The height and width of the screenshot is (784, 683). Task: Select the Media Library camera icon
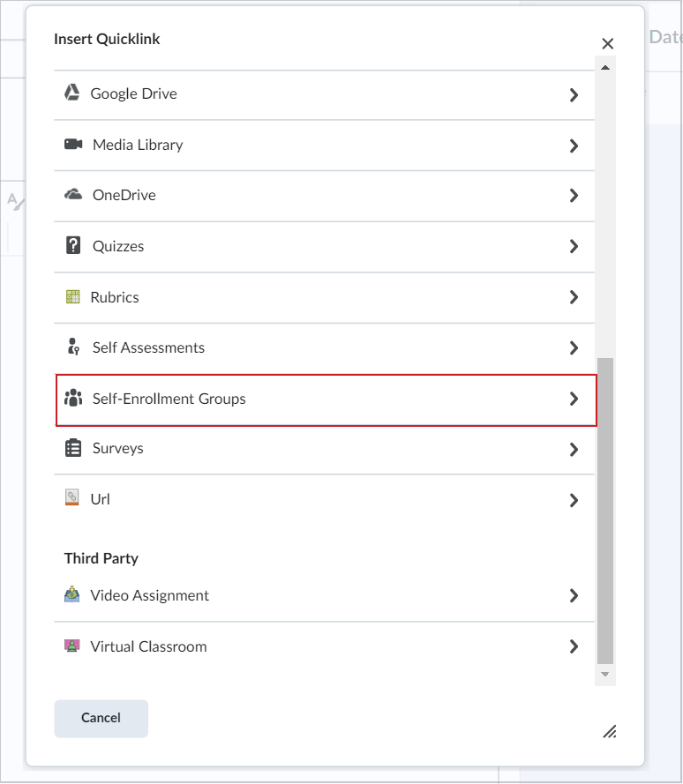pyautogui.click(x=72, y=144)
